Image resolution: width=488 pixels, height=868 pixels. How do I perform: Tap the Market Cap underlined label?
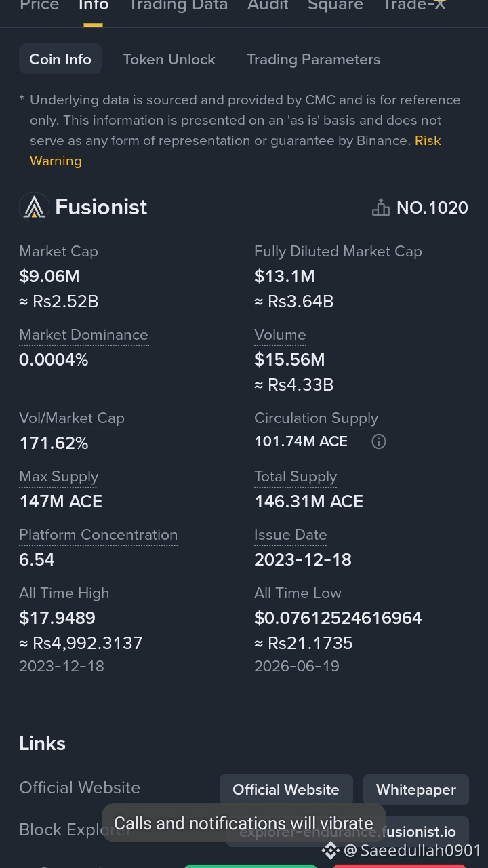click(58, 252)
